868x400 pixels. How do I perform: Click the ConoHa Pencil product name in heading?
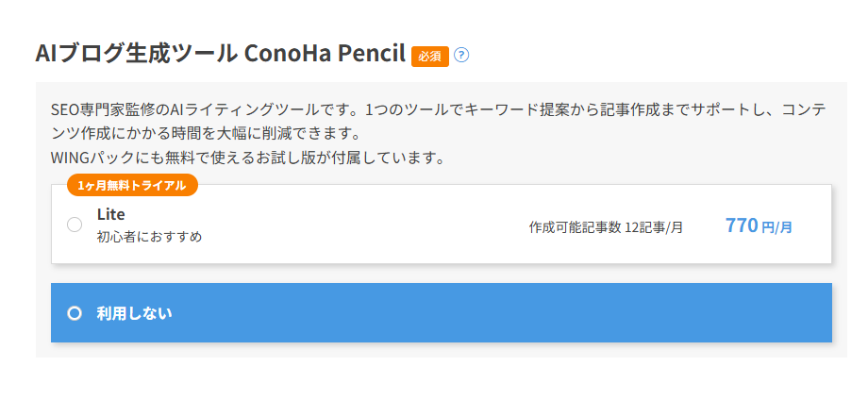click(325, 54)
